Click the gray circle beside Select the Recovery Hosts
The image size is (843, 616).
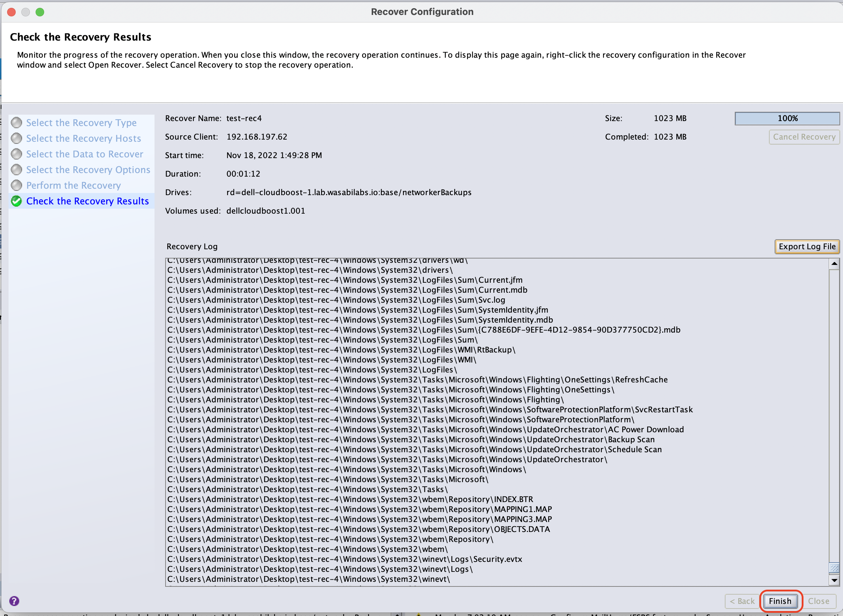[16, 139]
